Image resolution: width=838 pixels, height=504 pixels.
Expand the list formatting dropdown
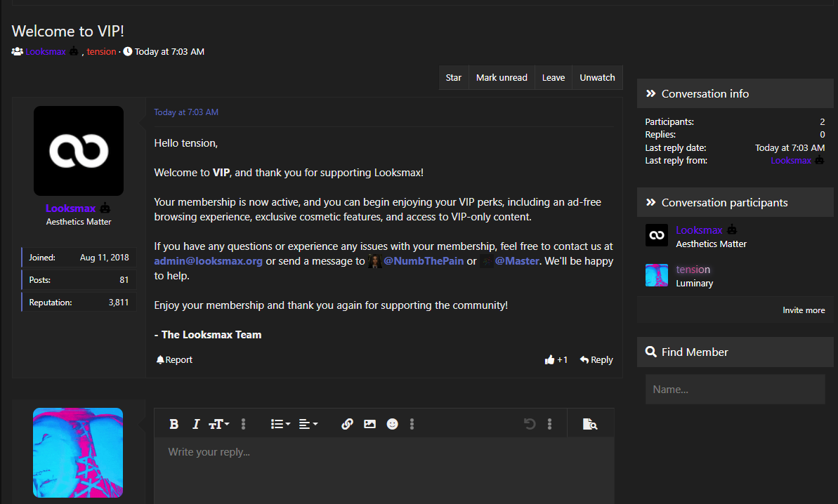coord(280,424)
